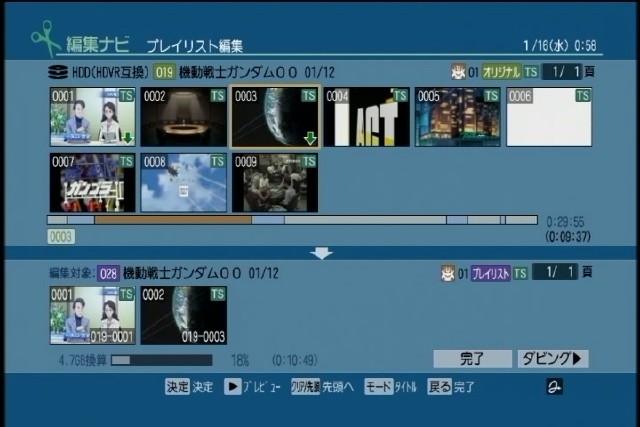Select playlist item 019-0003
This screenshot has height=427, width=640.
(x=184, y=315)
